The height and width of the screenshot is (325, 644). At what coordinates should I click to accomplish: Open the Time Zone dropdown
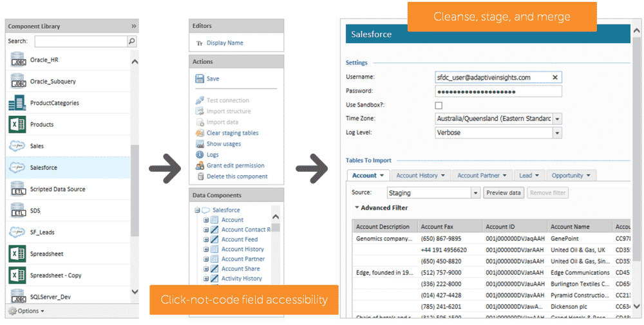(558, 119)
